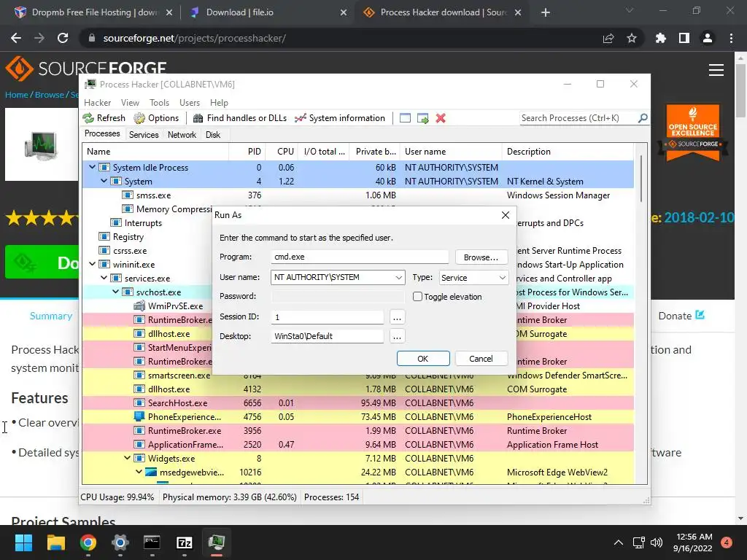Collapse the svchost.exe tree node
The image size is (747, 560).
point(116,292)
